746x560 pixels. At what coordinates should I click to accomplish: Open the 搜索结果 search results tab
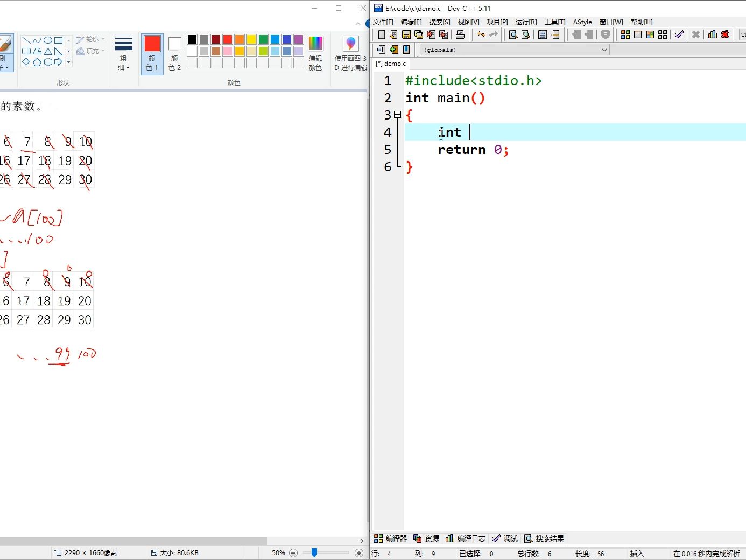[x=544, y=538]
